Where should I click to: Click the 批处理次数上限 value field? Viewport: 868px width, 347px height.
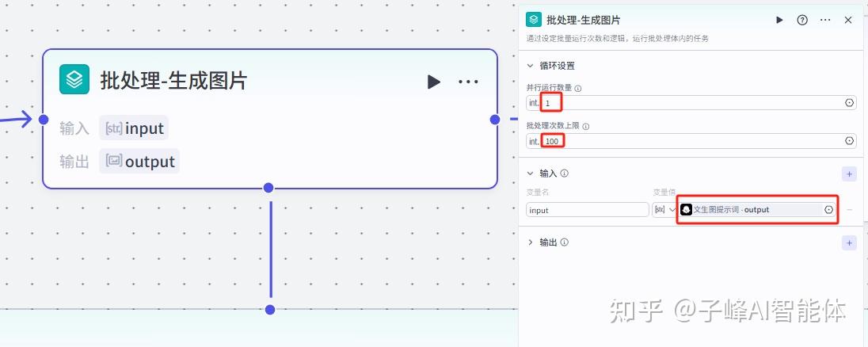tap(689, 141)
